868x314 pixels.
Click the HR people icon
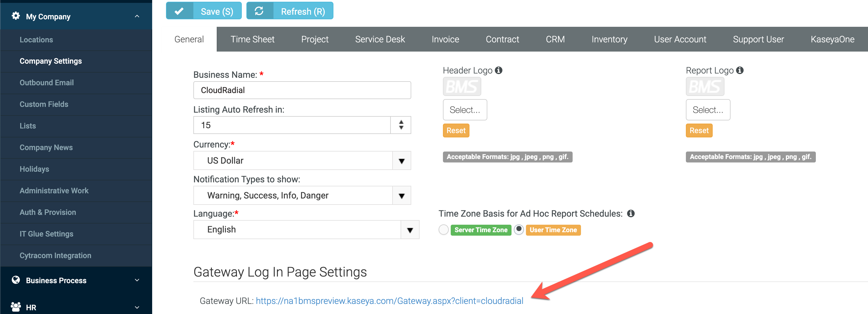[x=16, y=307]
